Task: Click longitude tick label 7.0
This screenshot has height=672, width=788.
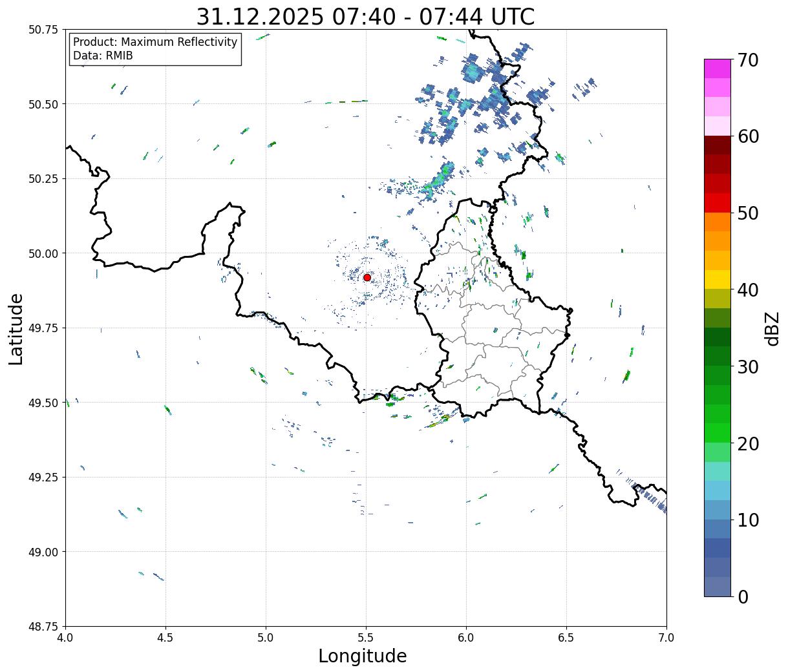Action: pyautogui.click(x=666, y=638)
